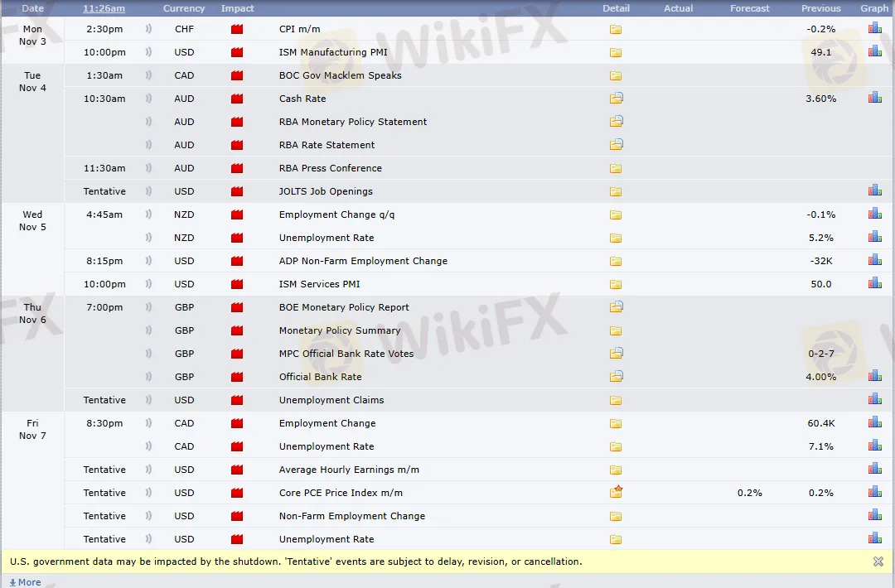Expand details for RBA Rate Statement
This screenshot has height=588, width=895.
(616, 145)
